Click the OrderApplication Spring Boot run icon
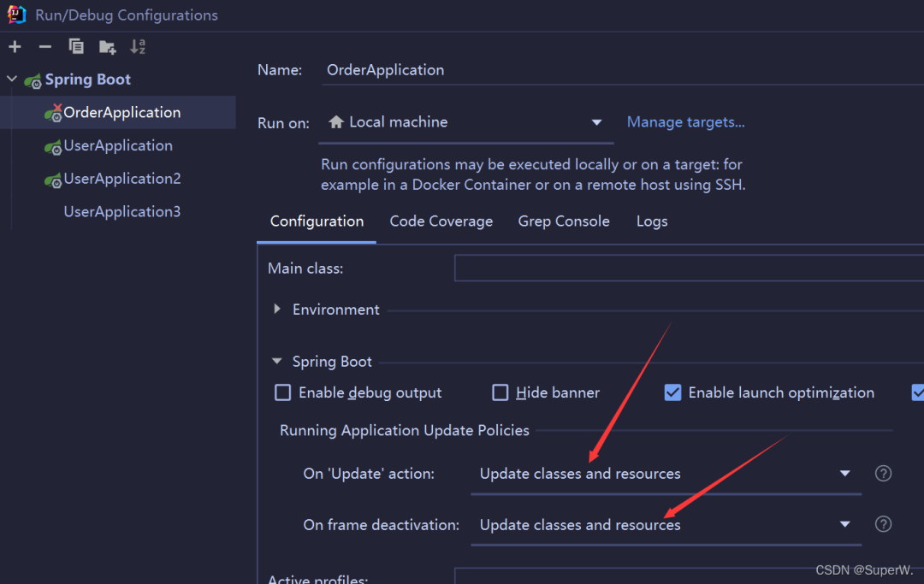This screenshot has height=584, width=924. [53, 113]
